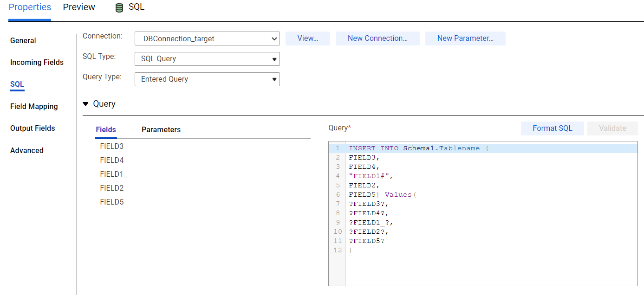
Task: Select FIELD1_ in the fields list
Action: coord(113,174)
